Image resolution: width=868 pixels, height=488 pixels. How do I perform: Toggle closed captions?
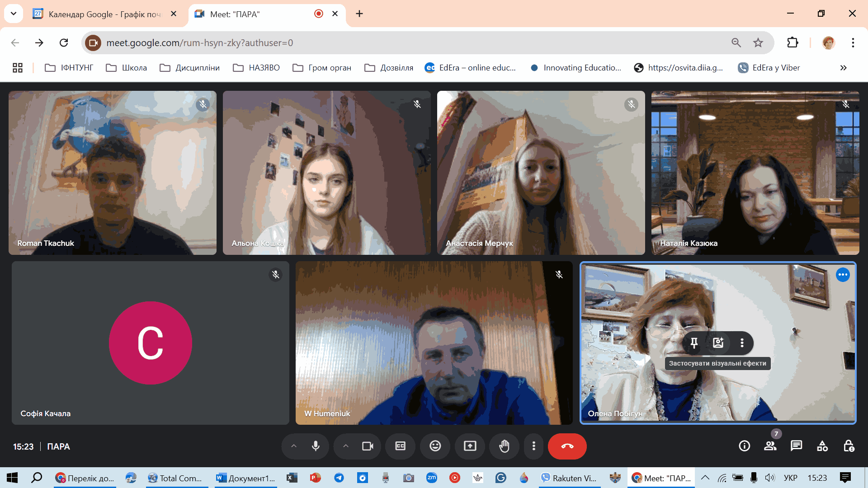401,446
